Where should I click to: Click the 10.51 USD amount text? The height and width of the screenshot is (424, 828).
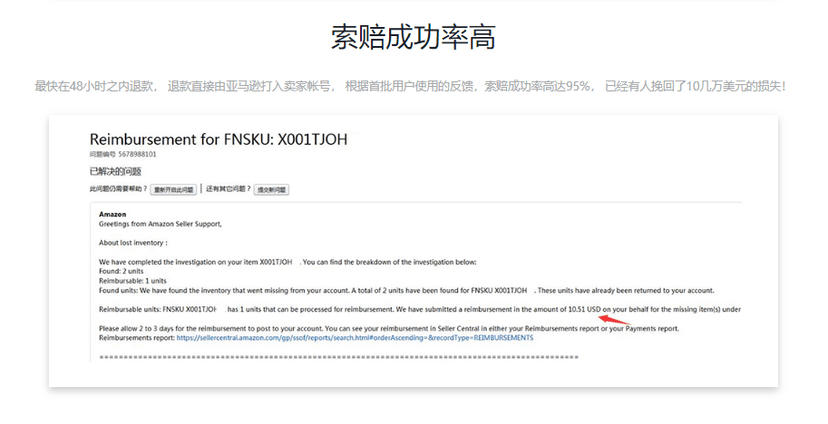tap(585, 309)
